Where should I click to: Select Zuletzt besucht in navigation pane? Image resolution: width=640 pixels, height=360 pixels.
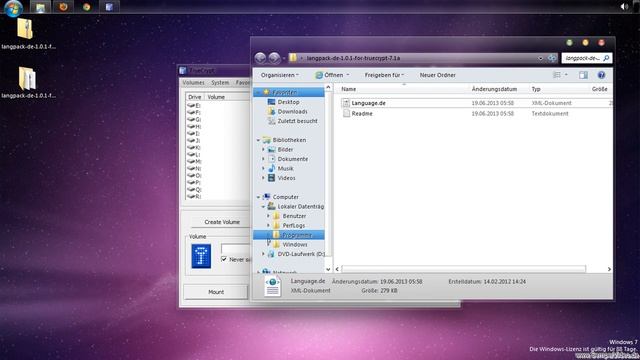[x=297, y=121]
